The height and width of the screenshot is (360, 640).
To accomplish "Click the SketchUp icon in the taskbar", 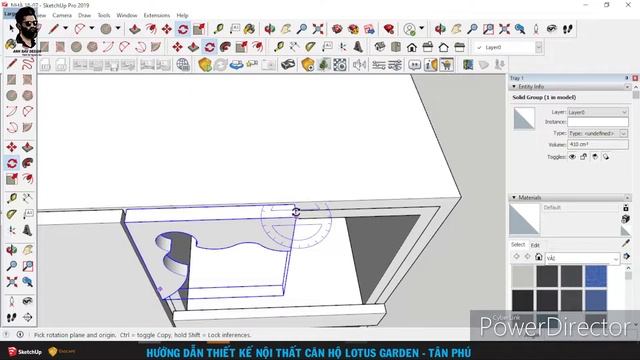I will click(x=25, y=351).
